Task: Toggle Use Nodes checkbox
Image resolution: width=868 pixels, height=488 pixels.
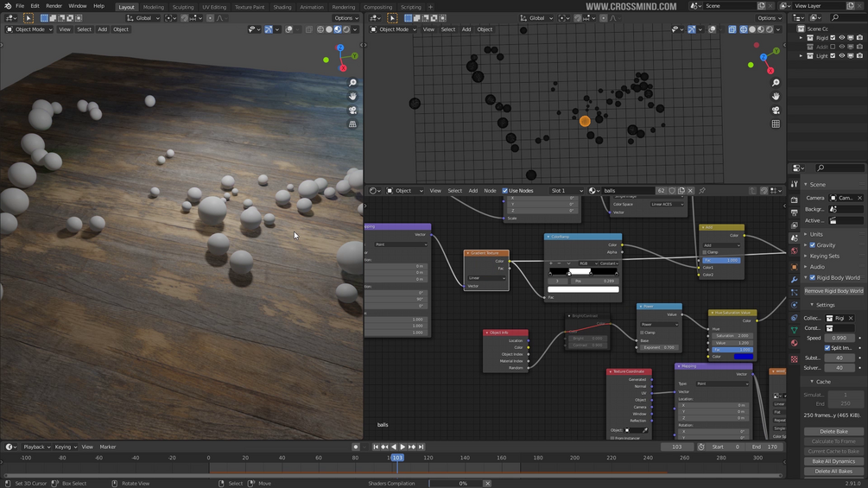Action: click(505, 190)
